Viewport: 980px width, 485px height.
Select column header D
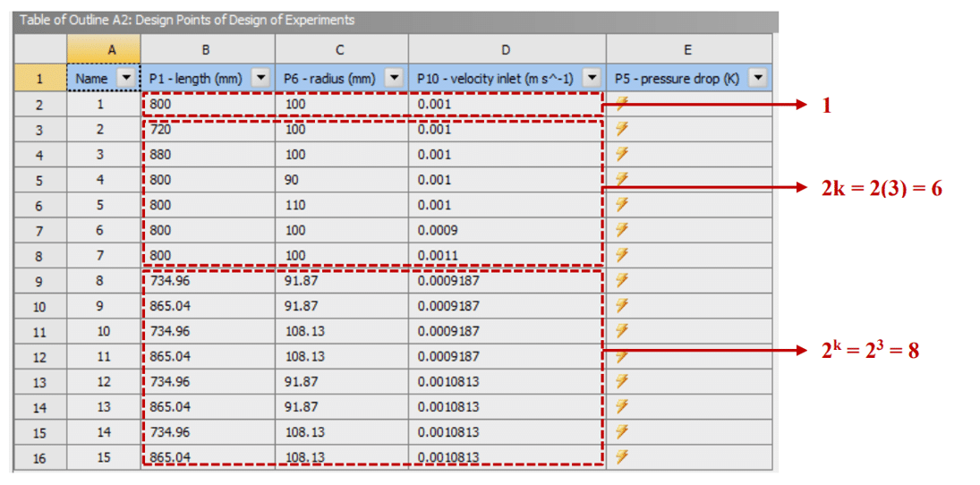click(507, 49)
